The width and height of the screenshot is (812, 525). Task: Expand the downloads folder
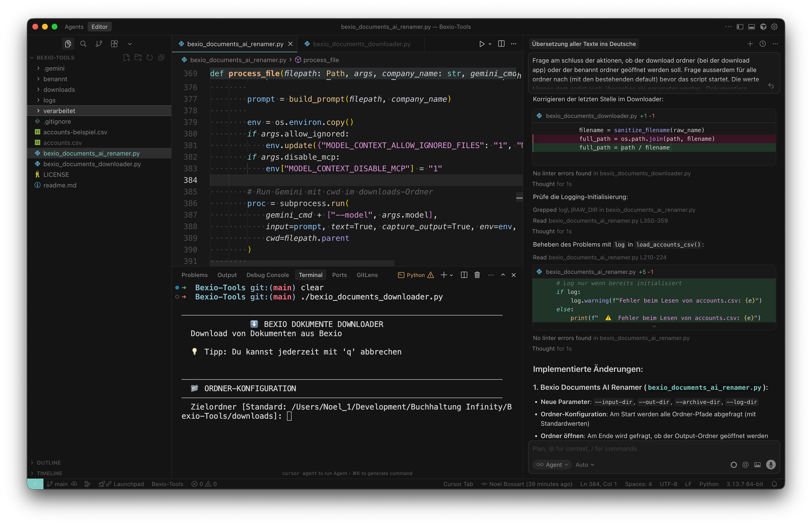(x=59, y=90)
